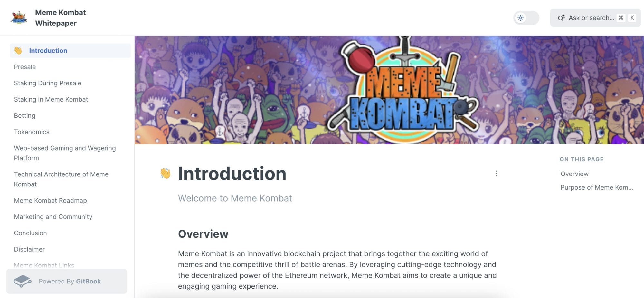Viewport: 644px width, 298px height.
Task: Select Staking in Meme Kombat
Action: [51, 99]
